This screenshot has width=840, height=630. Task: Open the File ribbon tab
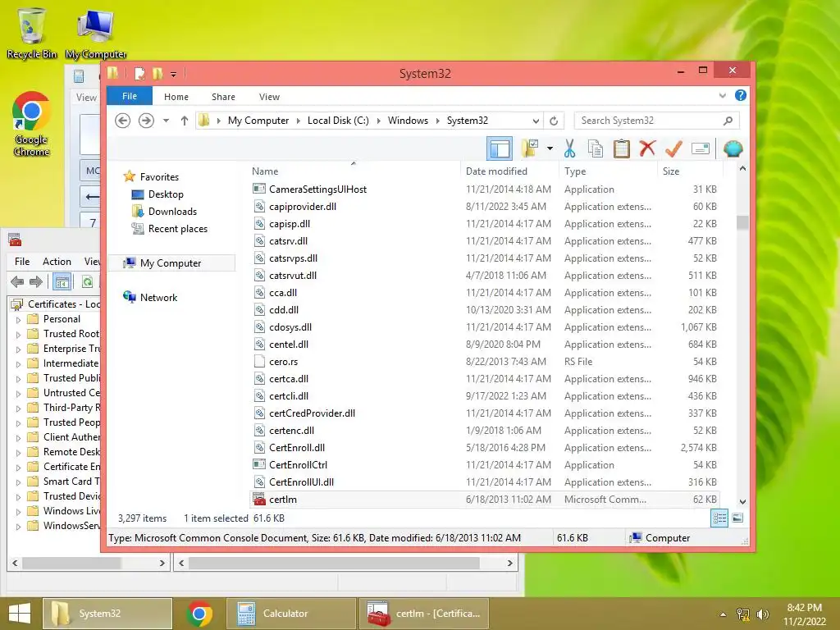tap(130, 96)
